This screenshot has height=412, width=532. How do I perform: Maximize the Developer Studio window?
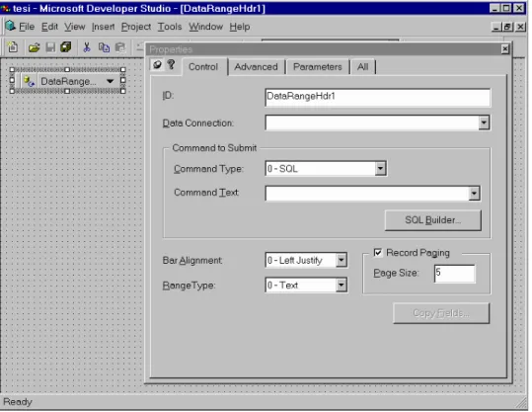(x=506, y=8)
